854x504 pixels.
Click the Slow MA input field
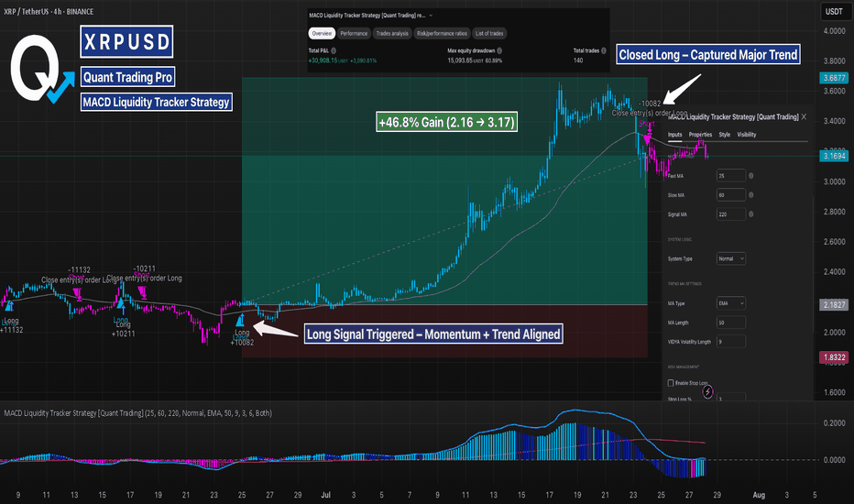[731, 195]
